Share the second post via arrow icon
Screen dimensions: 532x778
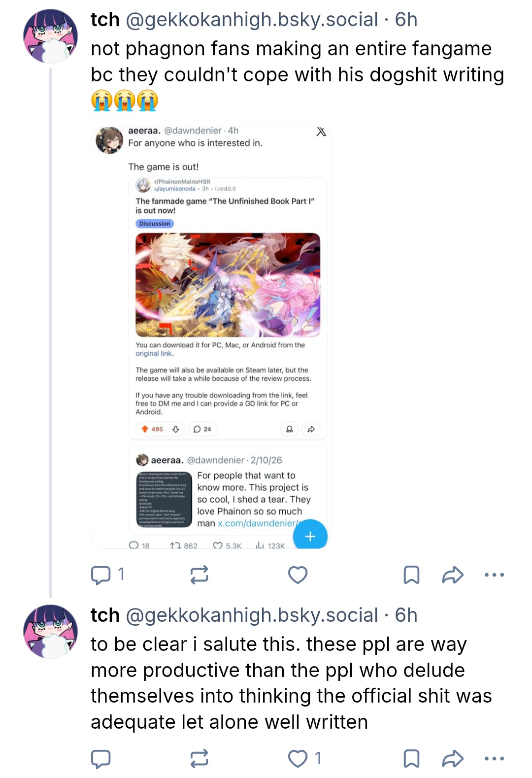(453, 759)
